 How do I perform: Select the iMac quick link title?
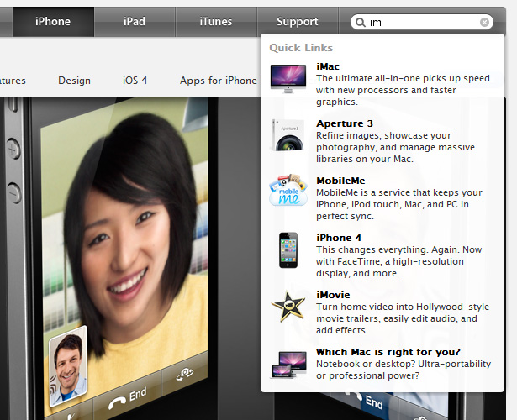[328, 66]
